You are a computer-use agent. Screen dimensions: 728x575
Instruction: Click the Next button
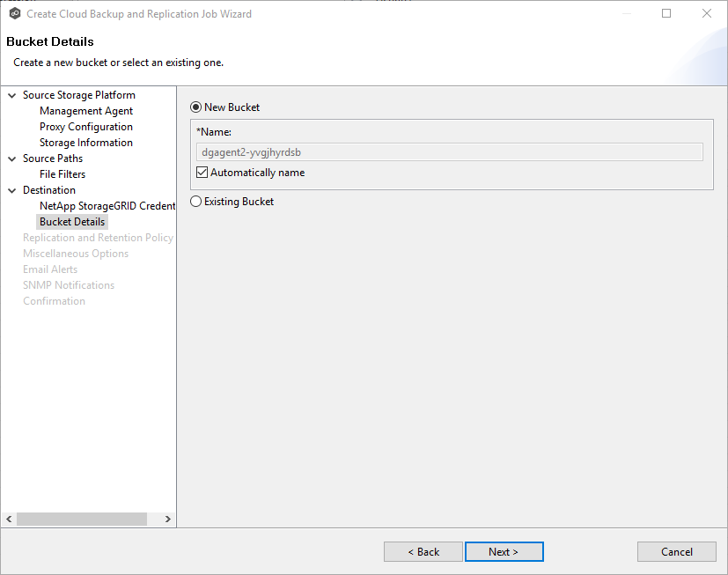click(504, 551)
